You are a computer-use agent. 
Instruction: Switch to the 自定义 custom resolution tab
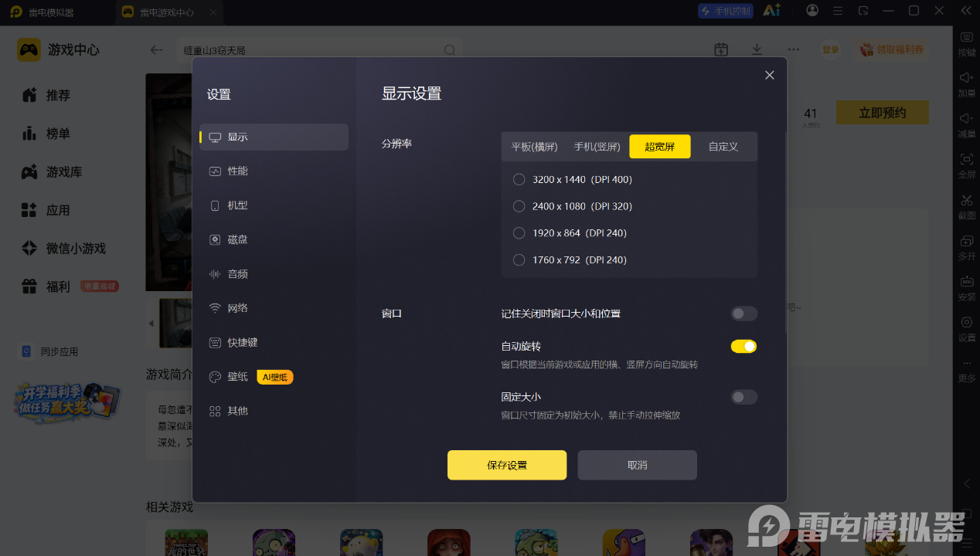click(723, 147)
